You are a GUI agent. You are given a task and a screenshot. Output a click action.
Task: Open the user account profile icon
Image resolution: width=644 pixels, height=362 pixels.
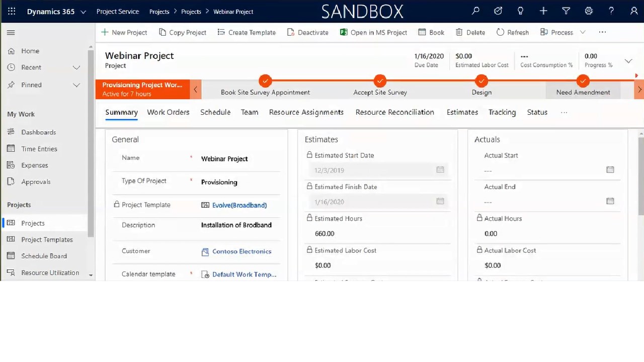[634, 11]
